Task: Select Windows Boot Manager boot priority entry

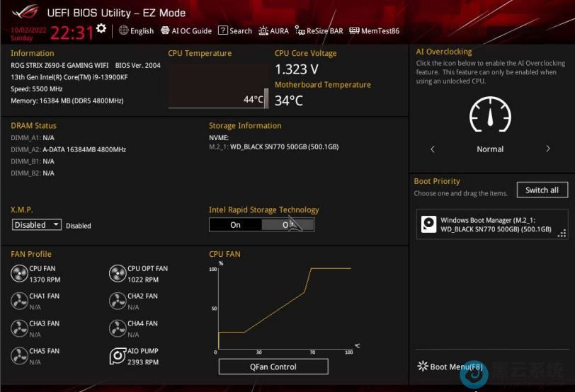Action: (x=491, y=224)
